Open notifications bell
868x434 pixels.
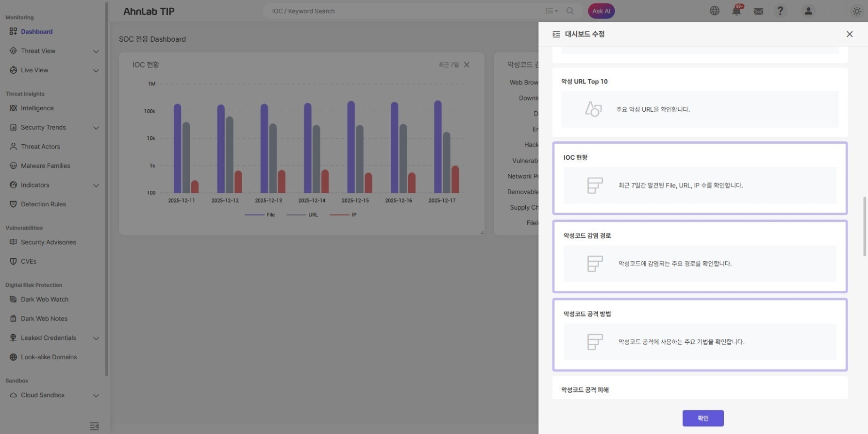[x=736, y=11]
